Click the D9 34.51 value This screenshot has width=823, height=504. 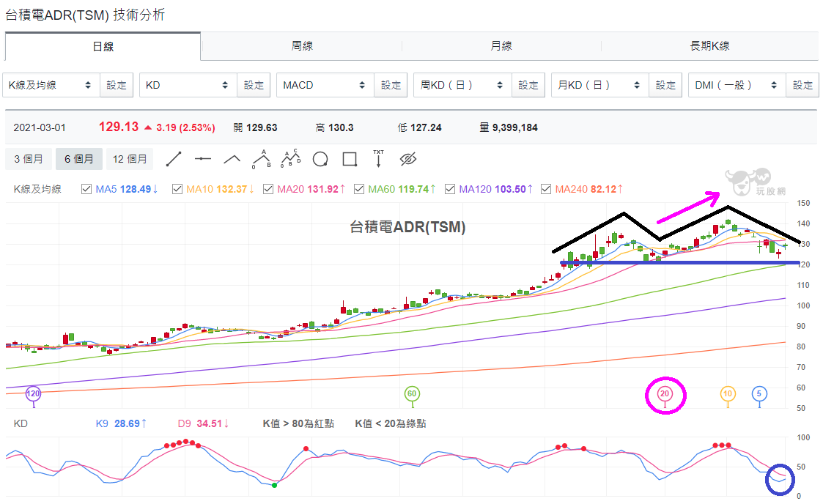203,423
